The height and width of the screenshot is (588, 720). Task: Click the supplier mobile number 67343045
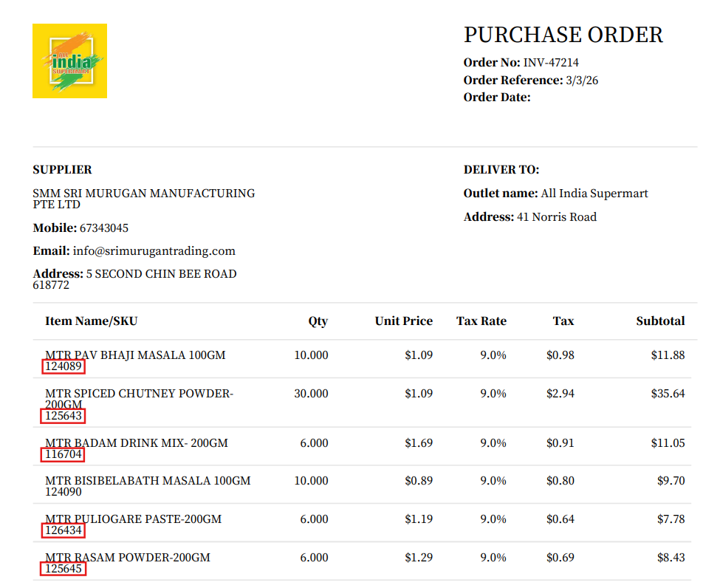104,228
